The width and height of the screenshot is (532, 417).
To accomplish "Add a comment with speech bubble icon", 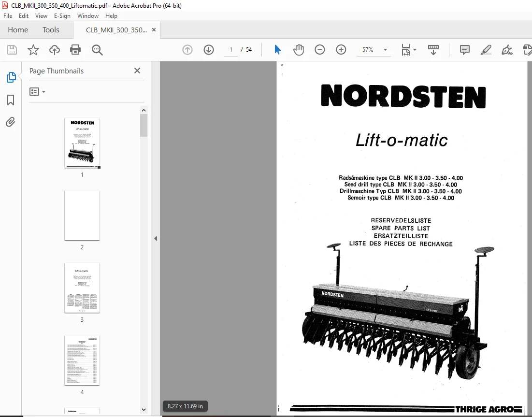I will pos(465,50).
